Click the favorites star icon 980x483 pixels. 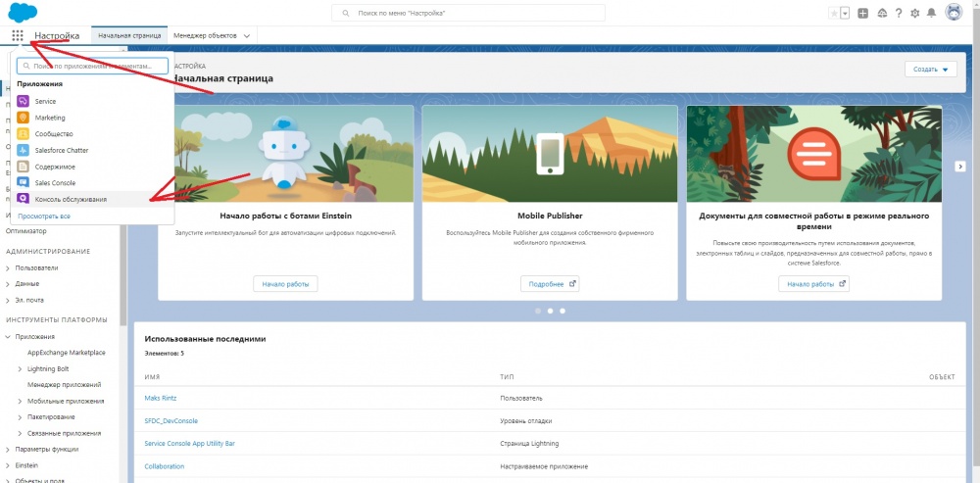834,13
